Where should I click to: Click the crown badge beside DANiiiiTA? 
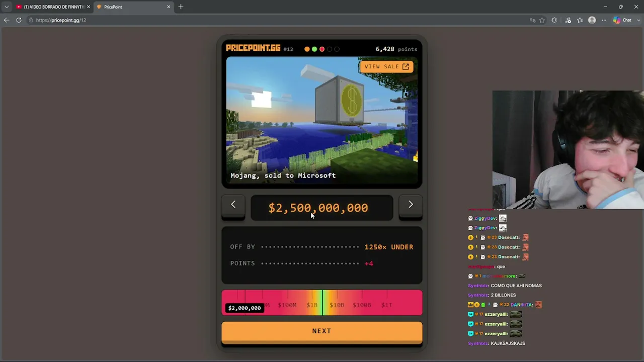(470, 305)
